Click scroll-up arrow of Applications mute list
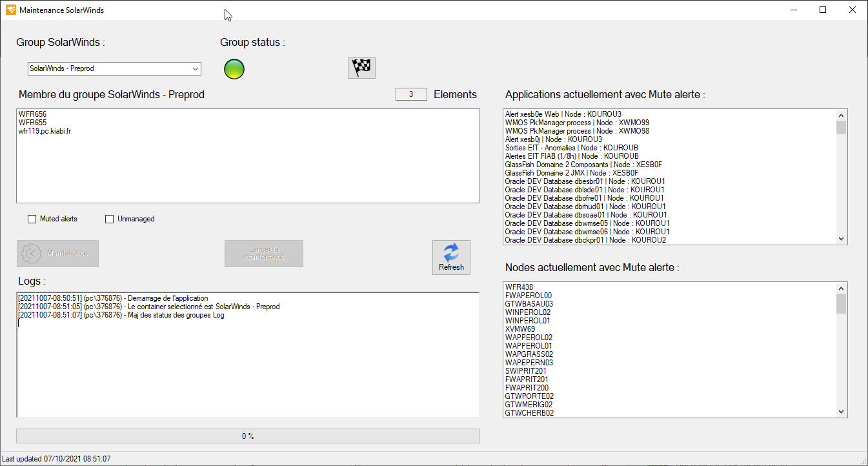This screenshot has width=868, height=466. point(841,115)
